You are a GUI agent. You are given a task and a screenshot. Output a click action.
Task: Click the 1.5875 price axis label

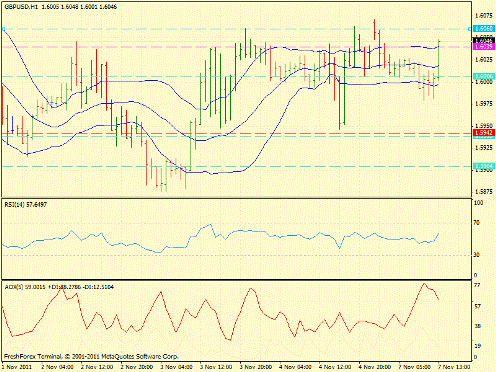click(x=484, y=192)
